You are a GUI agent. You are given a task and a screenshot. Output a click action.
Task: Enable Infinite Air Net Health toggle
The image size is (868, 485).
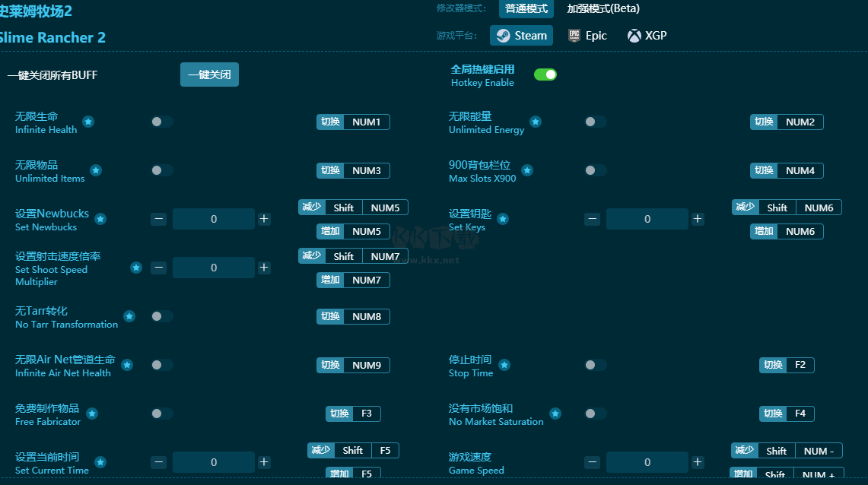[x=161, y=365]
